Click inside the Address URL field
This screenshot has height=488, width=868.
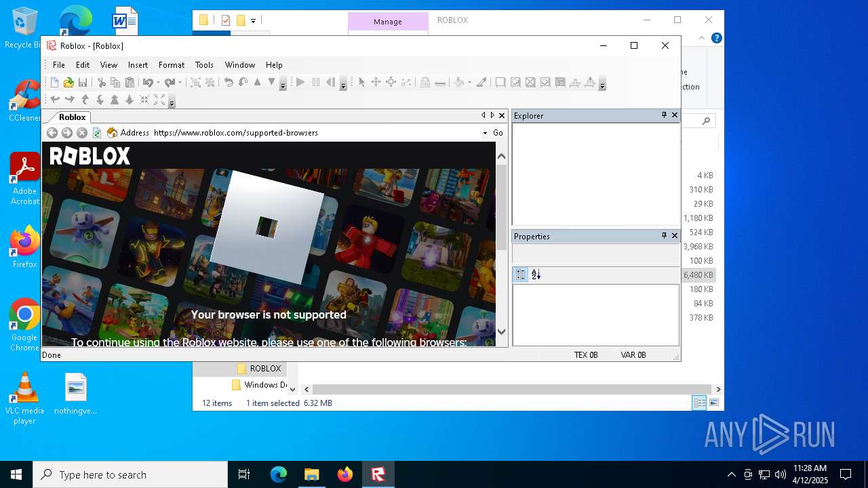click(x=316, y=133)
